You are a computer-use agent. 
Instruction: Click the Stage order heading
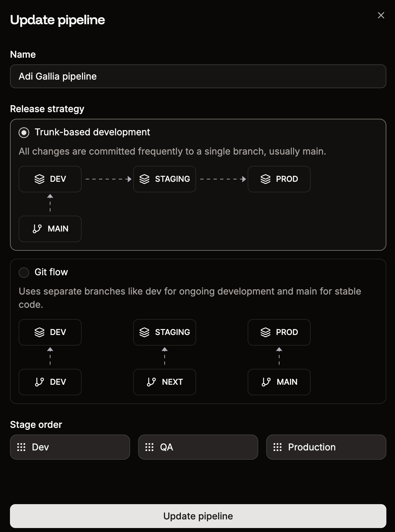coord(36,425)
